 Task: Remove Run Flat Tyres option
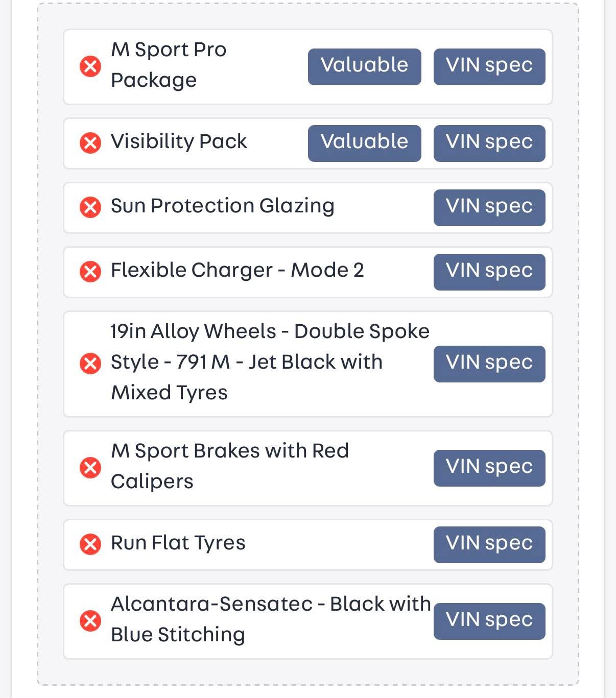90,544
